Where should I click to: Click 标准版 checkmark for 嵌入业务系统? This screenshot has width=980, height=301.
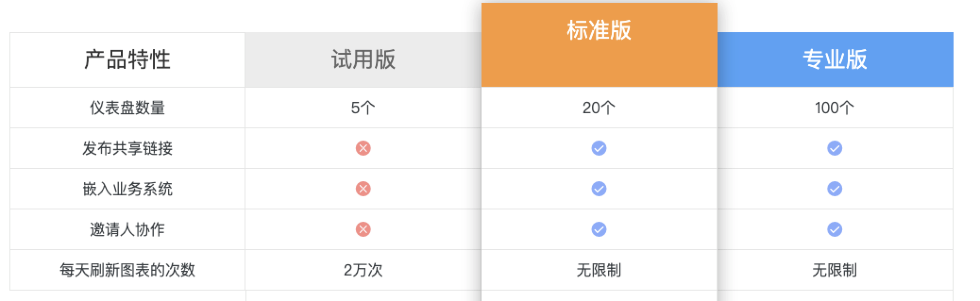click(x=599, y=189)
